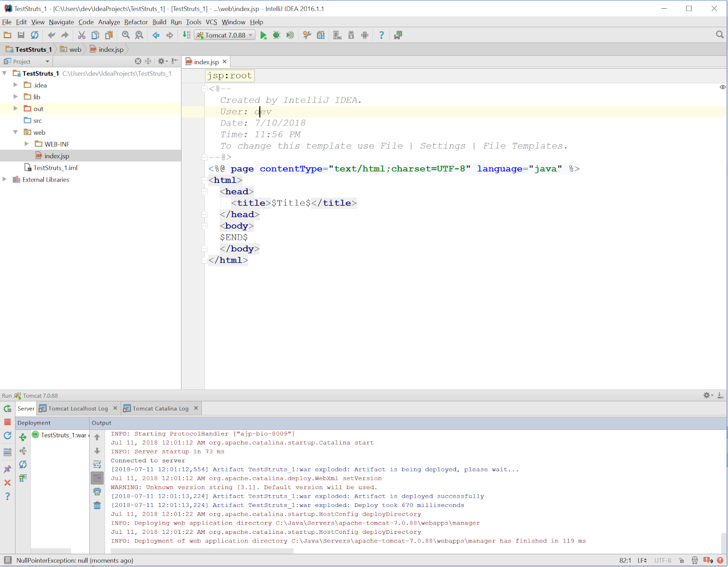The width and height of the screenshot is (728, 567).
Task: Toggle scroll to end in console output
Action: click(x=97, y=478)
